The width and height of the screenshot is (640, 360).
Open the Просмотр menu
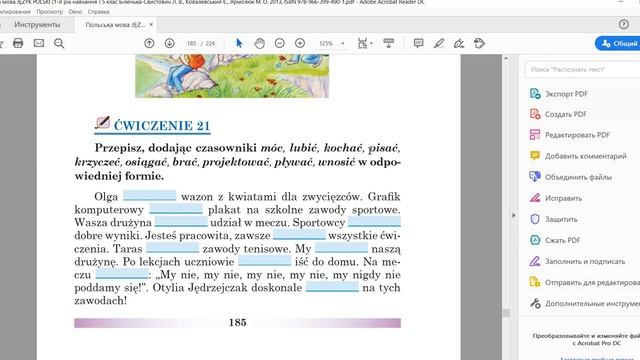click(x=49, y=12)
